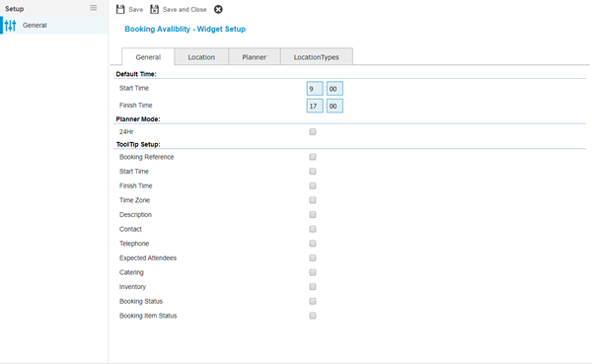This screenshot has height=364, width=592.
Task: Enable Time Zone tooltip checkbox
Action: pos(313,200)
